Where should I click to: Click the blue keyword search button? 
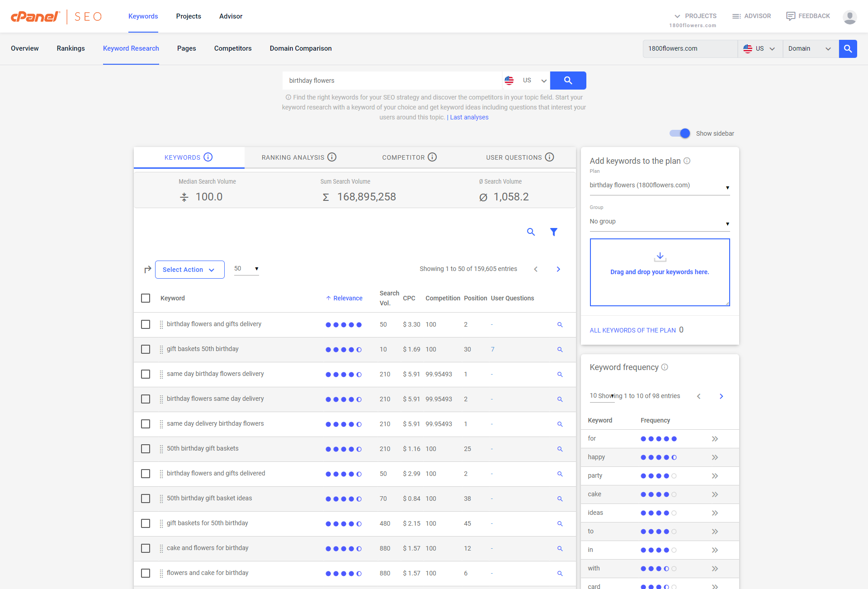point(568,81)
